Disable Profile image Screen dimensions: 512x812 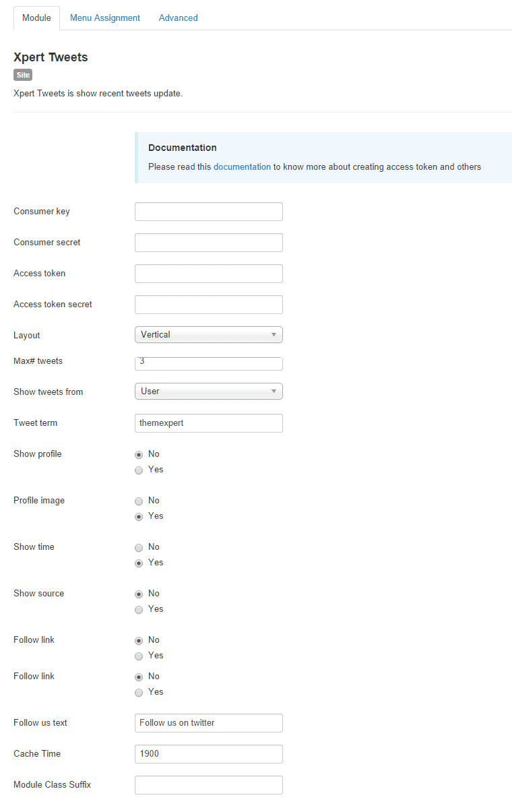[x=139, y=501]
